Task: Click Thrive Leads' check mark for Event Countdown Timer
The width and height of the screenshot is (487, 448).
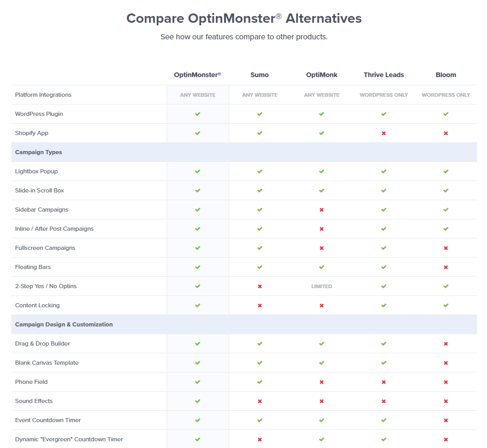Action: pos(383,421)
